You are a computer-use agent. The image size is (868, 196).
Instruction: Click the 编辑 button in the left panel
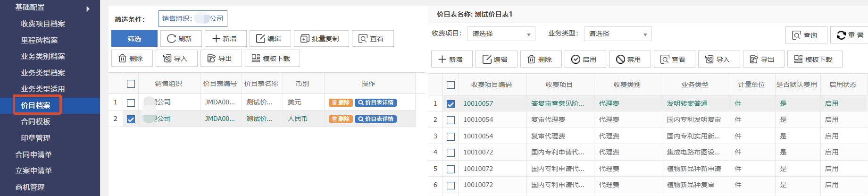click(x=270, y=39)
